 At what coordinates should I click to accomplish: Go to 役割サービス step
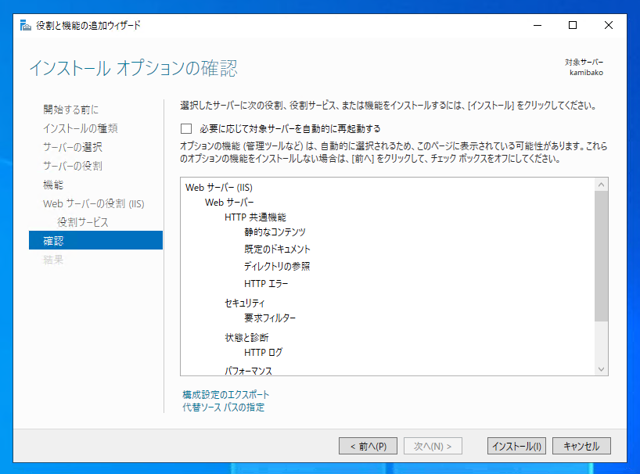pos(83,222)
